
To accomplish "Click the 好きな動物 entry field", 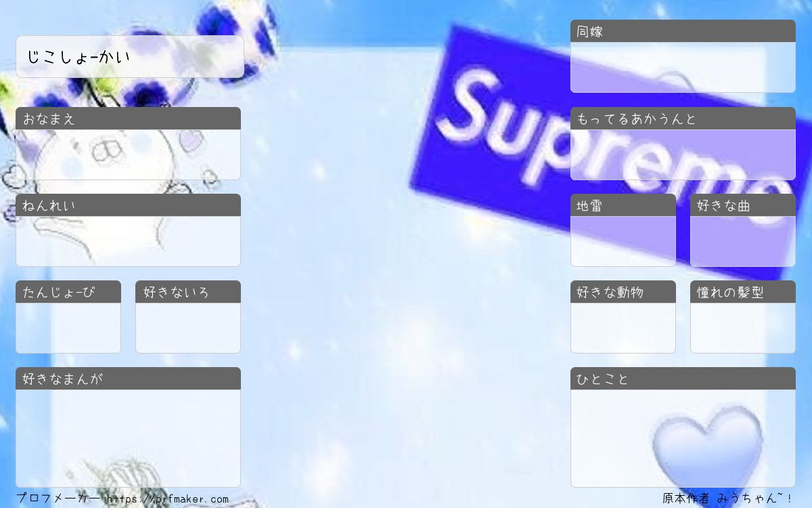I will [623, 328].
